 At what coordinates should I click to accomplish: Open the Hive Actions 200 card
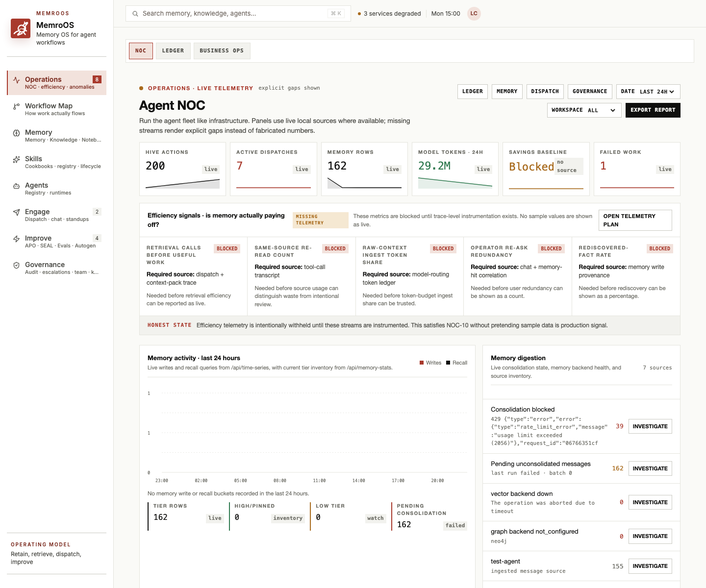tap(182, 169)
